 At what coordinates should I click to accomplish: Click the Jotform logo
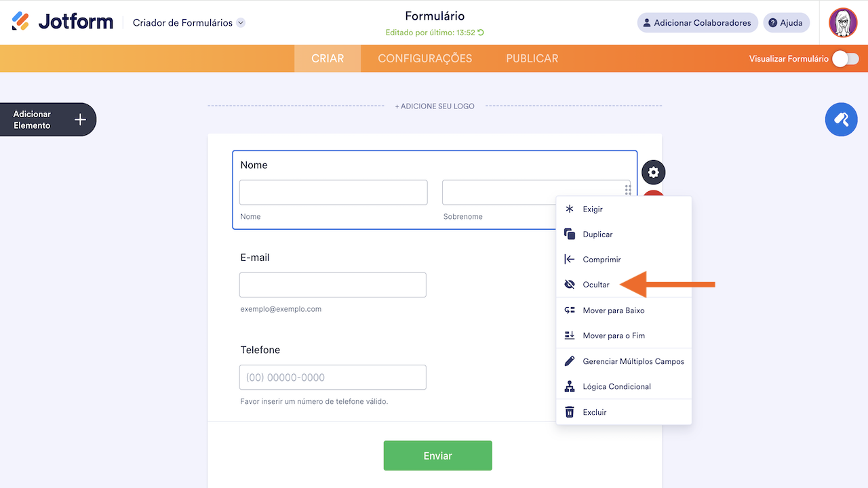62,22
